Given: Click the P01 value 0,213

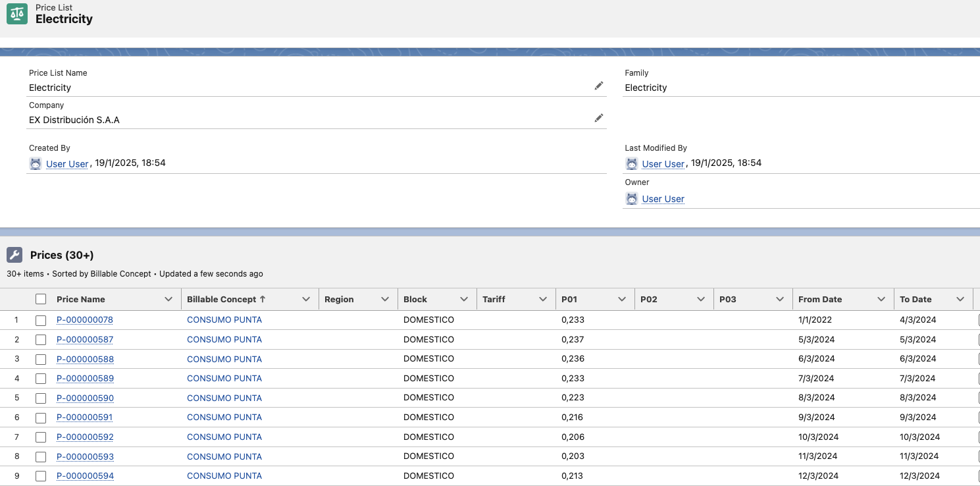Looking at the screenshot, I should pos(572,475).
